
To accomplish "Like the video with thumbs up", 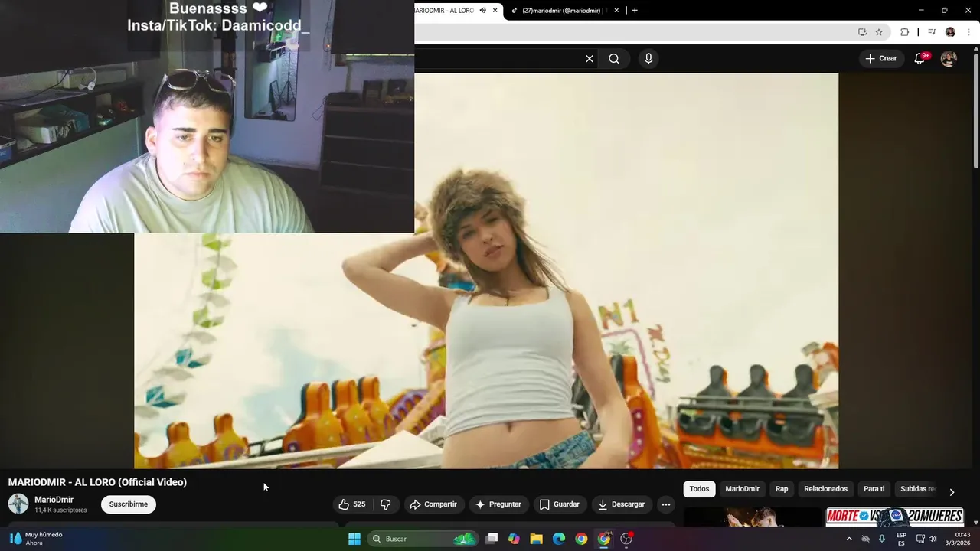I will click(352, 504).
